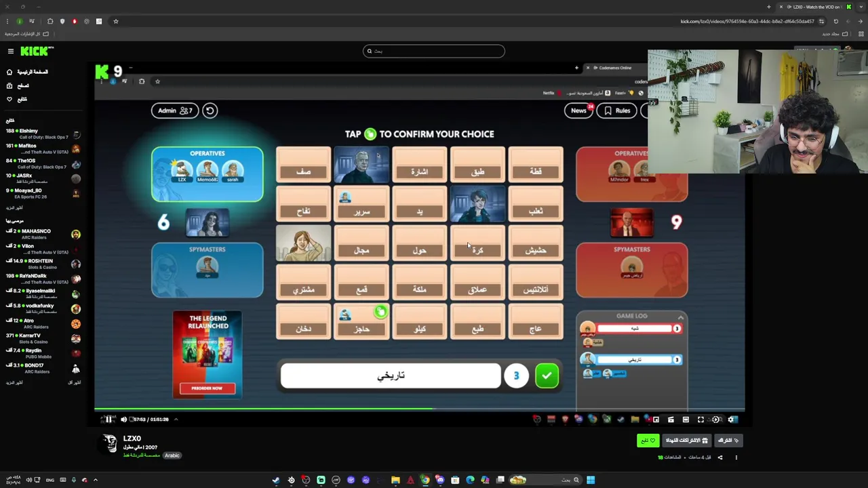Open File Explorer from the taskbar

(395, 480)
